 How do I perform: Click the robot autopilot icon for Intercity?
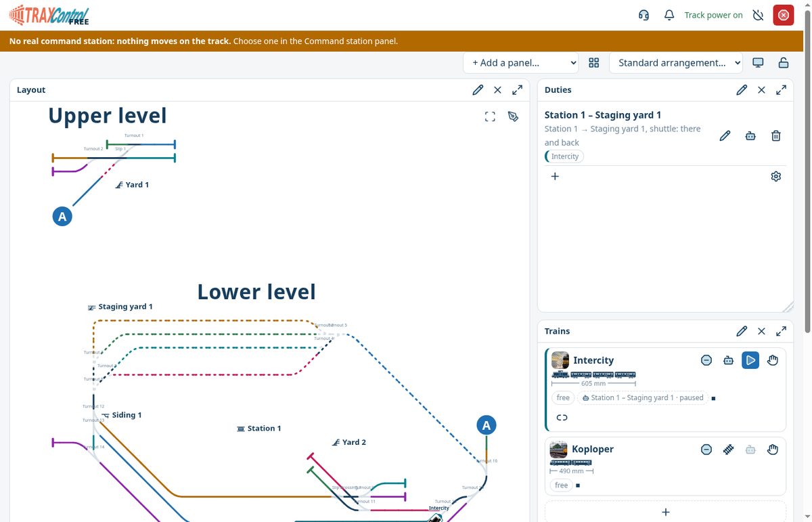point(728,360)
